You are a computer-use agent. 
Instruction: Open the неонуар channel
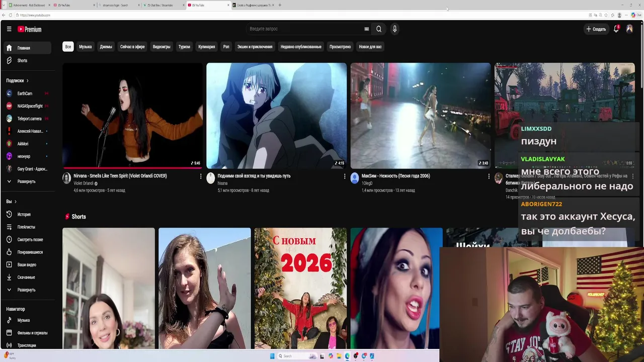click(x=28, y=156)
